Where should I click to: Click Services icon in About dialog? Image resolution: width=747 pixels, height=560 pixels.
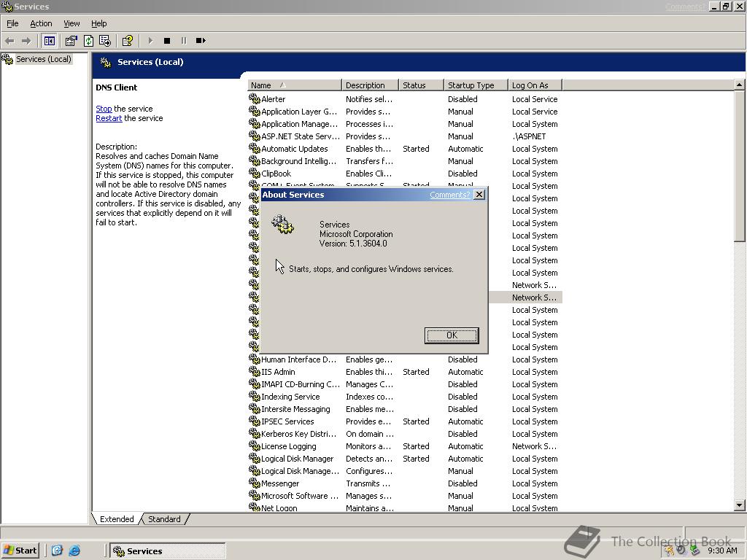(282, 224)
